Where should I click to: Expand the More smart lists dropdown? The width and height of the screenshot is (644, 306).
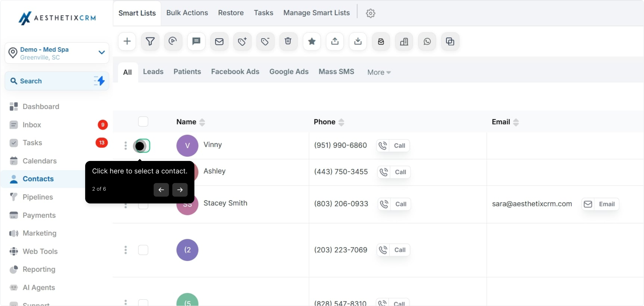coord(379,72)
